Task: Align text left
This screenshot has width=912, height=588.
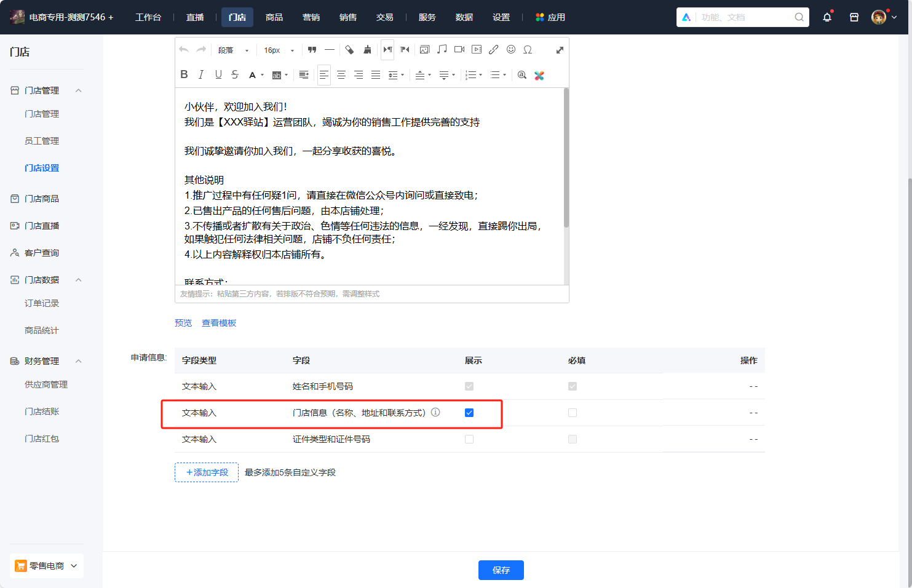Action: pyautogui.click(x=324, y=75)
